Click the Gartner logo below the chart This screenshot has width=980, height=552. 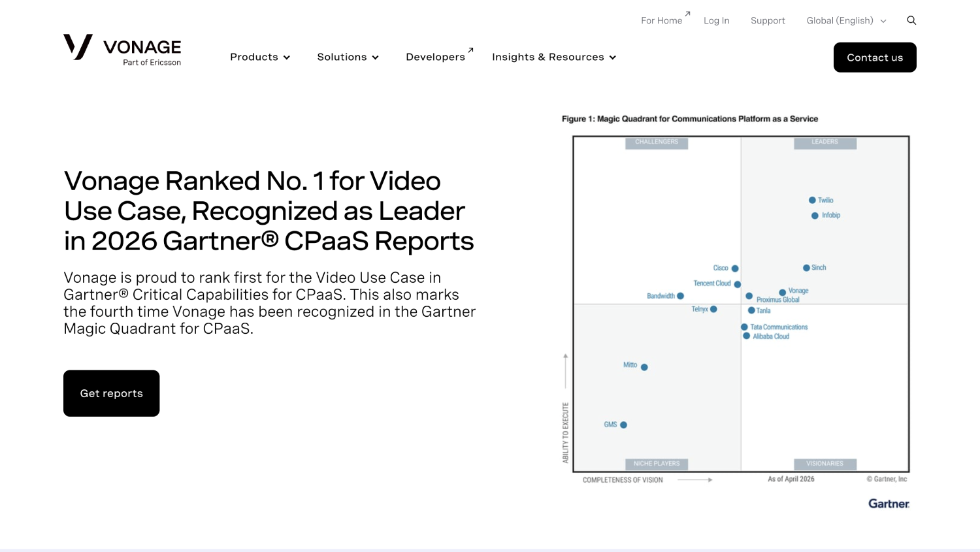tap(889, 504)
